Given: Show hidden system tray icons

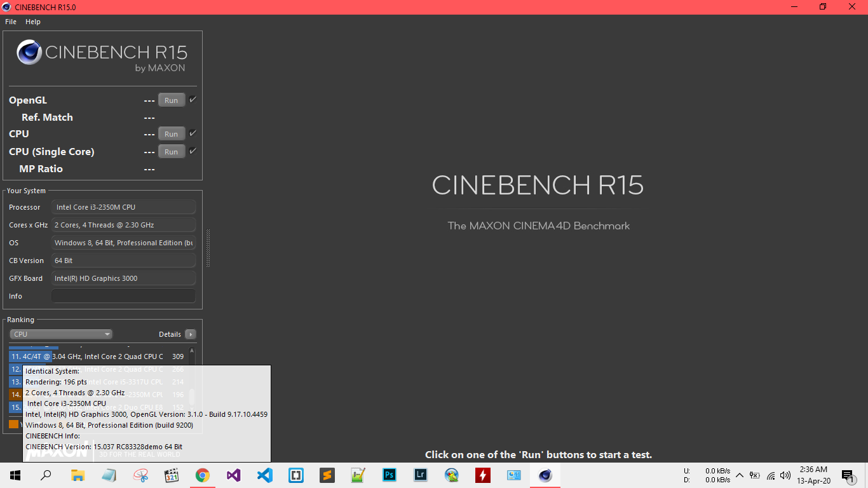Looking at the screenshot, I should (x=740, y=475).
